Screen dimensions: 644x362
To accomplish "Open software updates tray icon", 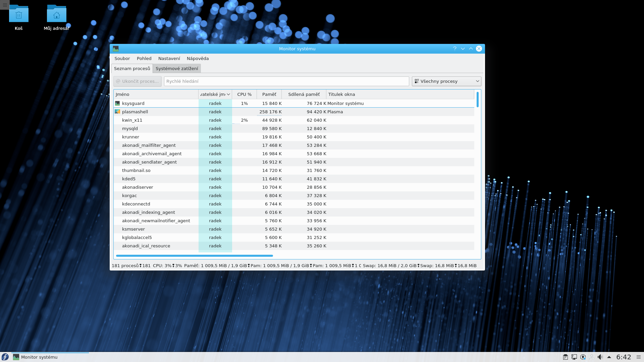I will 583,357.
